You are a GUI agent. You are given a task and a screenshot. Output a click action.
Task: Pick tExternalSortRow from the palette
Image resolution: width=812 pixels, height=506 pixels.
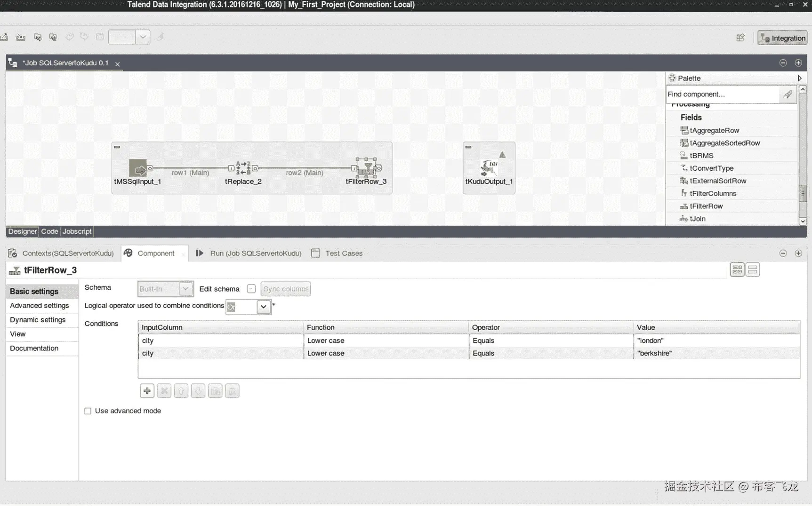(x=714, y=181)
